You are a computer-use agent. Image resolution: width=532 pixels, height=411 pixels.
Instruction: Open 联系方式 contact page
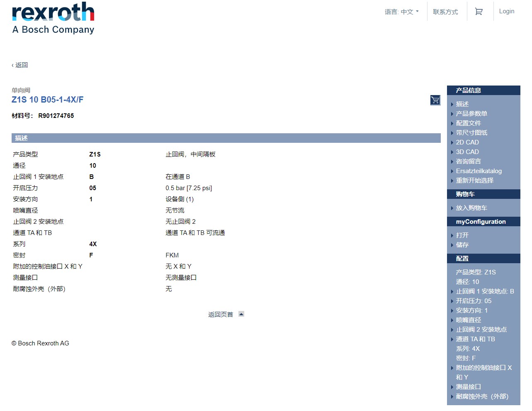[x=445, y=12]
